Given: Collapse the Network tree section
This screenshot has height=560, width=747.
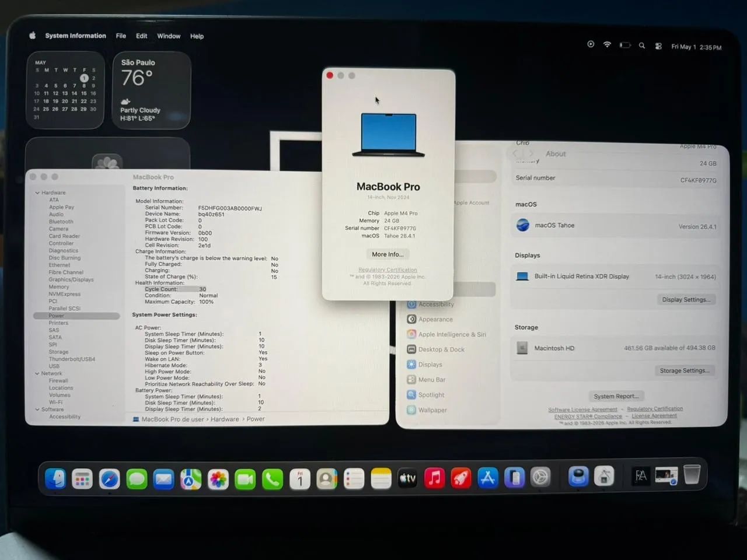Looking at the screenshot, I should 37,373.
